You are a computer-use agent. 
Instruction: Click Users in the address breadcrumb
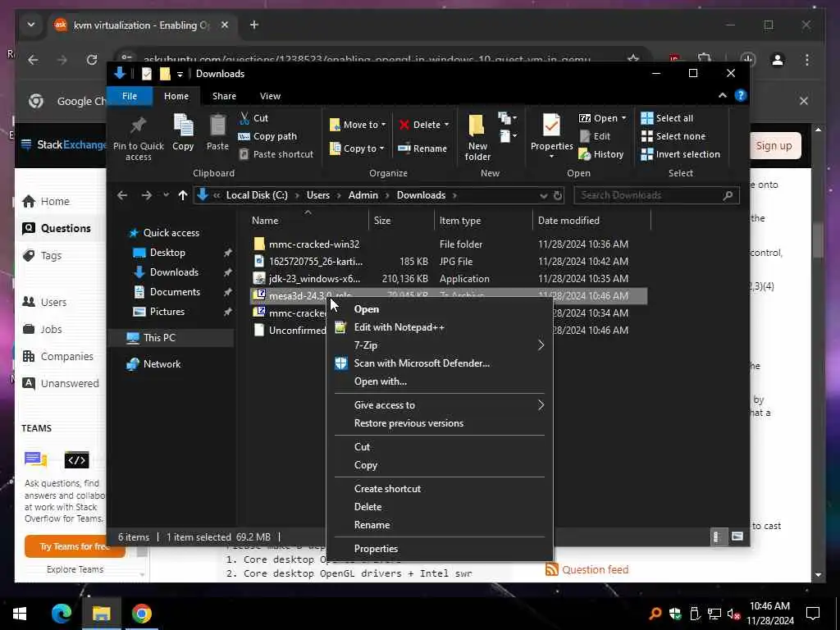pyautogui.click(x=318, y=195)
